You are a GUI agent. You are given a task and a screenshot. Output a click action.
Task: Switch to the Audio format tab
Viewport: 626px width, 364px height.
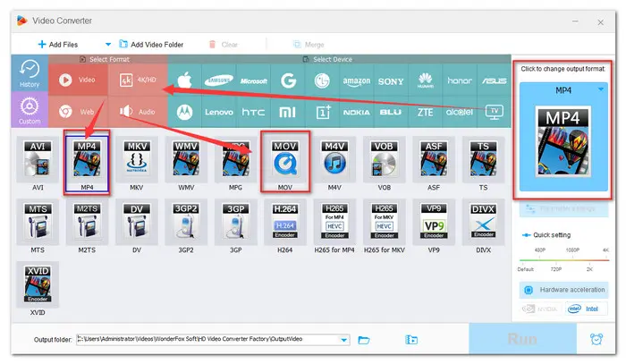[138, 112]
